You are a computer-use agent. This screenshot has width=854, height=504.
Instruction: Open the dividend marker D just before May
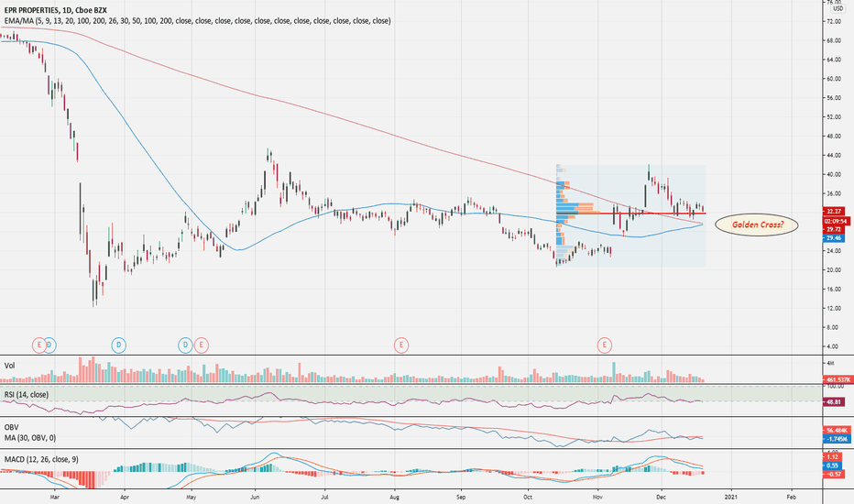185,345
